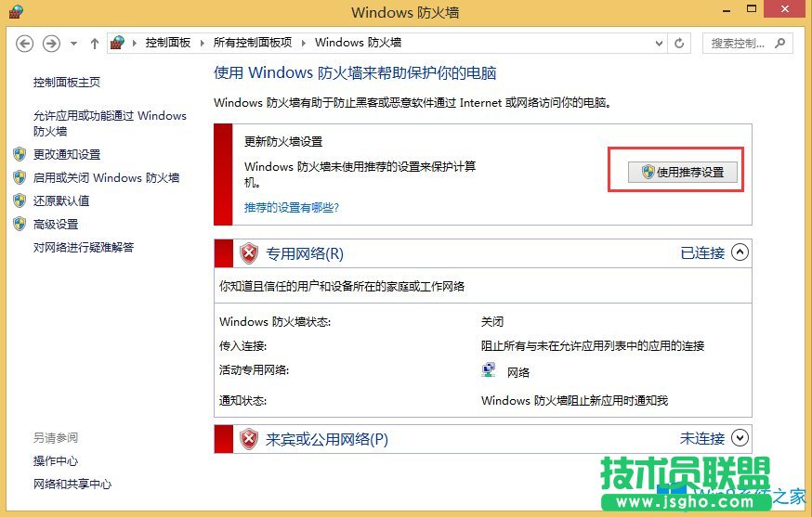Open 控制面板主页 link
Image resolution: width=812 pixels, height=517 pixels.
point(67,82)
